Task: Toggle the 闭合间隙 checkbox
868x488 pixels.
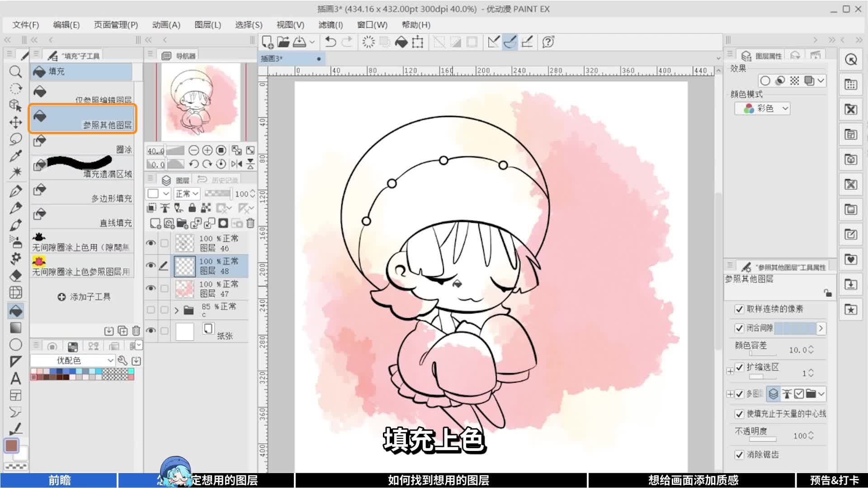Action: 739,328
